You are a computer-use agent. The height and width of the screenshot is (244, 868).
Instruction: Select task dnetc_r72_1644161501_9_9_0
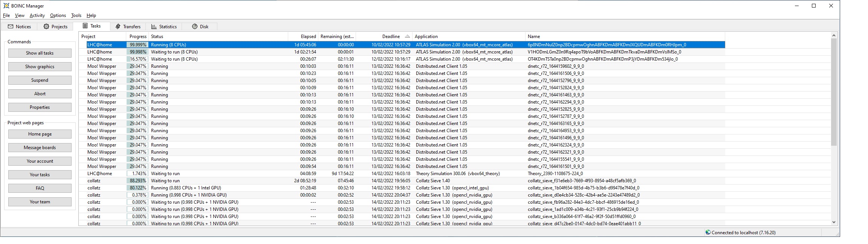[x=402, y=166]
